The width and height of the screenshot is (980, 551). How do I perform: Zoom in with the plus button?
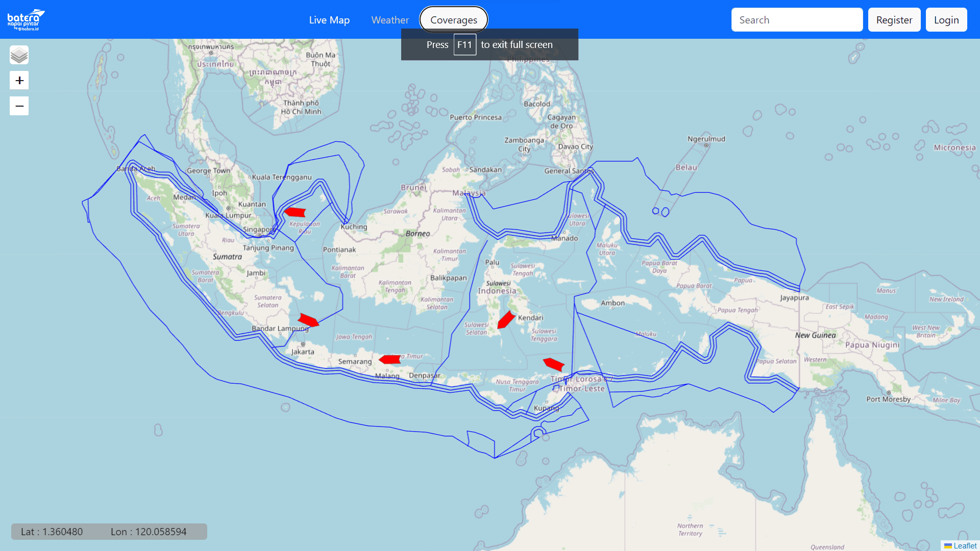19,81
